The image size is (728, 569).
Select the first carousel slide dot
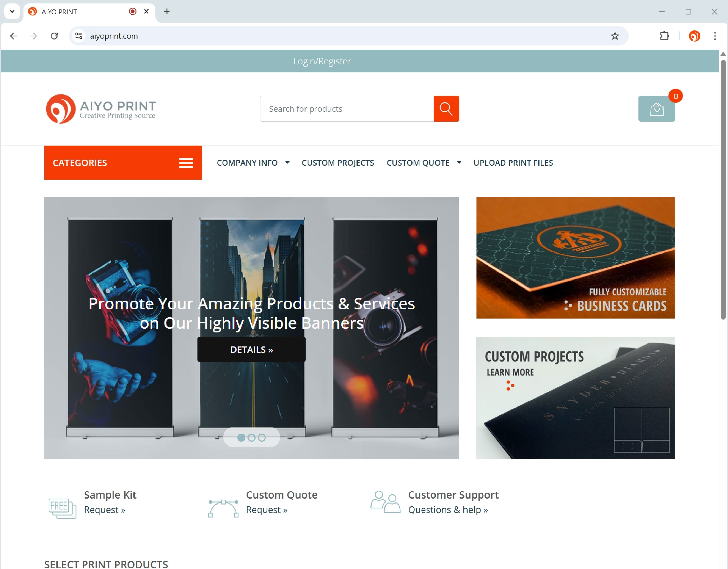[x=241, y=438]
